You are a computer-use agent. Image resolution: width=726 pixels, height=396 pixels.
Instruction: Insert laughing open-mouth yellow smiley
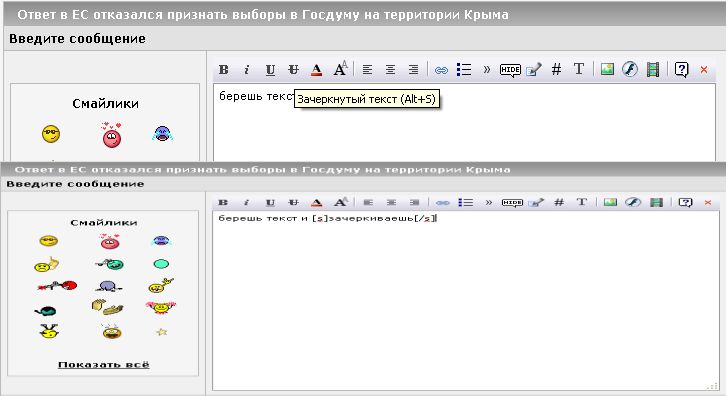point(112,331)
